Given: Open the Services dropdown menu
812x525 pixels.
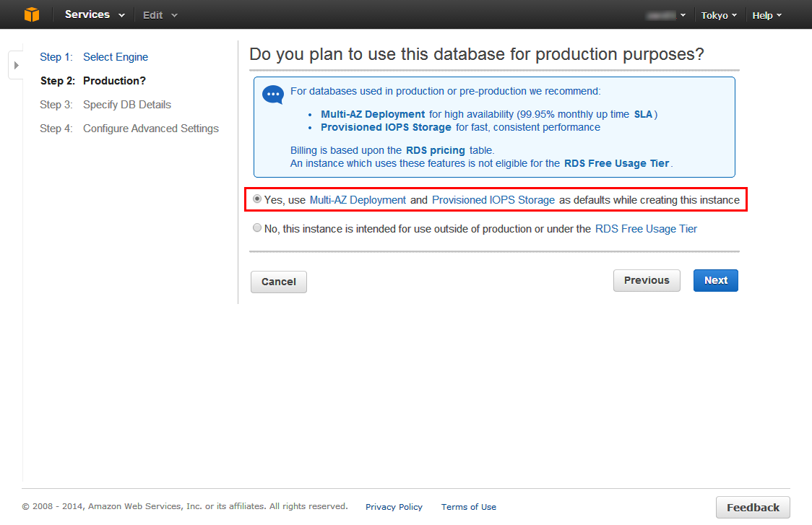Looking at the screenshot, I should (x=95, y=14).
